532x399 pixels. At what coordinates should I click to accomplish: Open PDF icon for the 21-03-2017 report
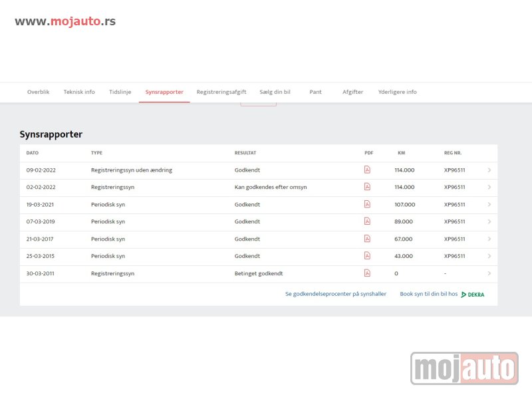coord(367,239)
